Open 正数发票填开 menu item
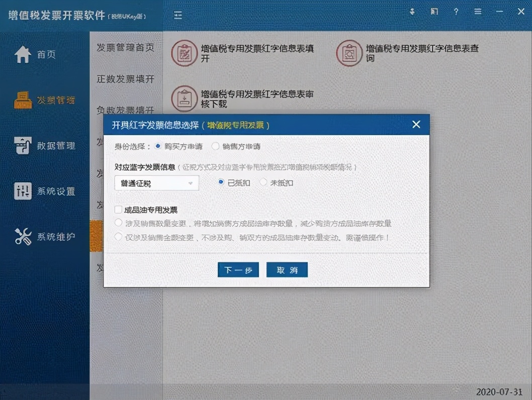 (126, 79)
